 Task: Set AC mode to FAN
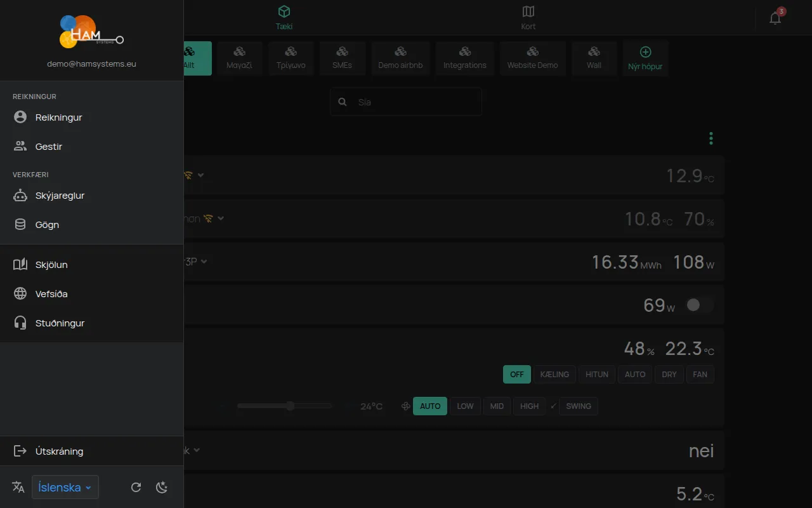(x=700, y=374)
